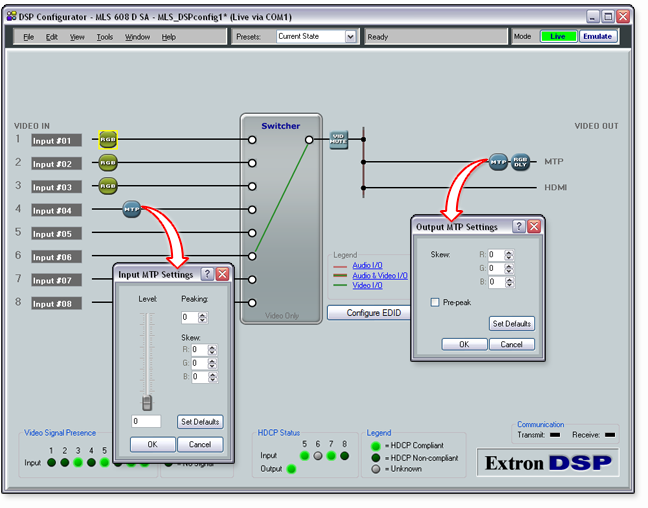Select the RGB DLY output icon
The height and width of the screenshot is (508, 648).
(520, 162)
